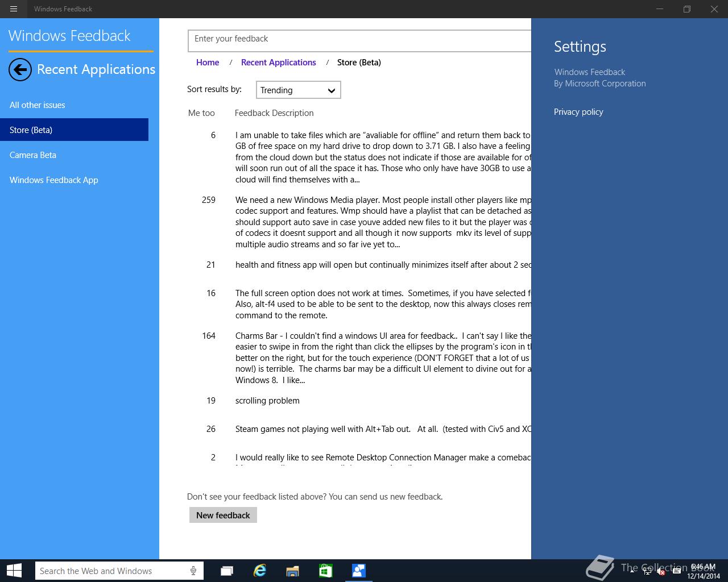This screenshot has width=728, height=582.
Task: Click the 164 Me too count
Action: (x=209, y=336)
